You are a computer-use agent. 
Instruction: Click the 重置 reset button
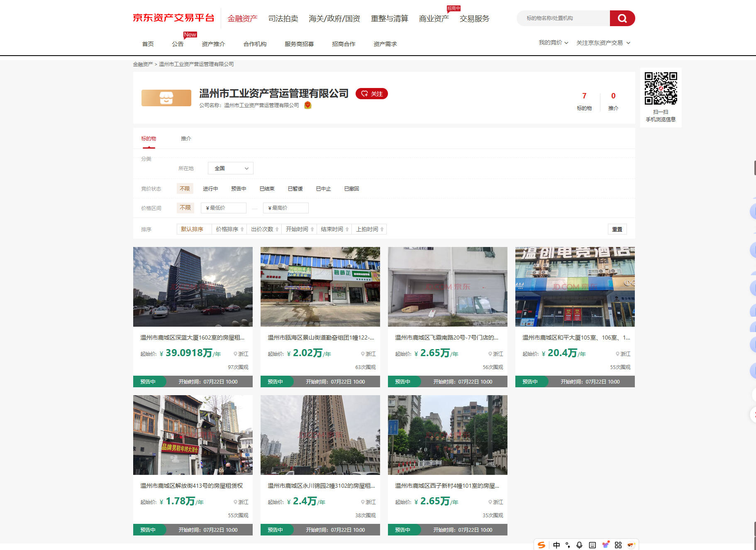pos(617,229)
